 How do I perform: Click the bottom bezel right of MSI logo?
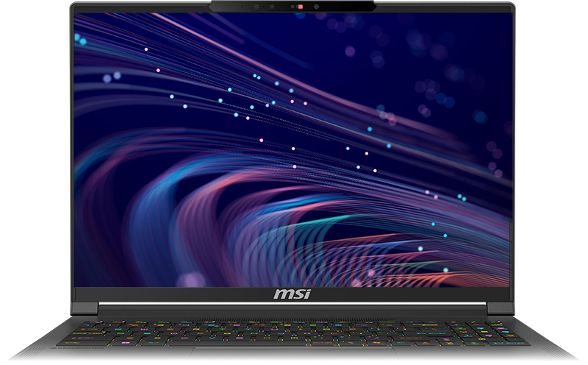click(419, 294)
